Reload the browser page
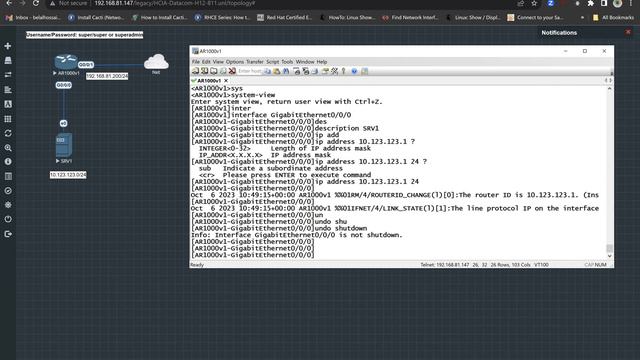Viewport: 640px width, 360px height. [36, 3]
